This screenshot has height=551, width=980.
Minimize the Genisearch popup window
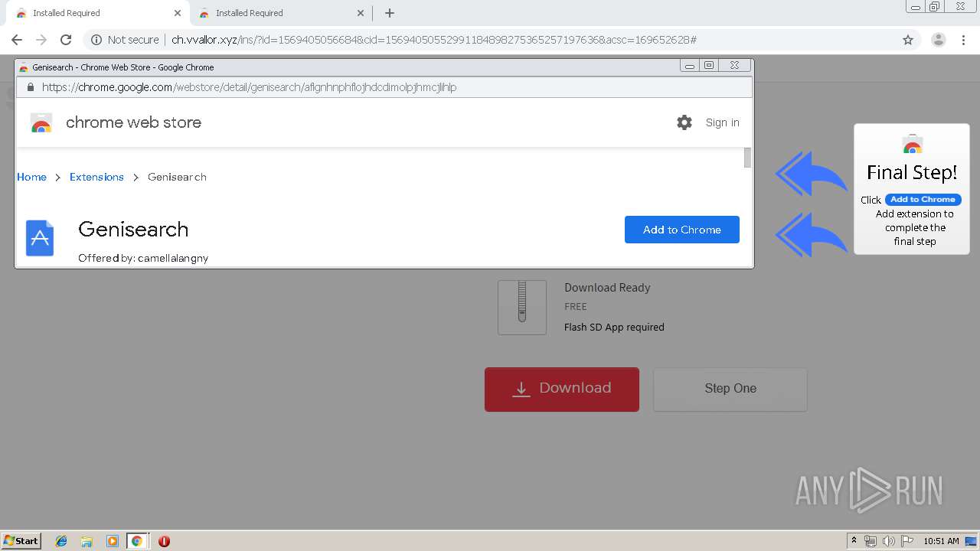point(690,66)
